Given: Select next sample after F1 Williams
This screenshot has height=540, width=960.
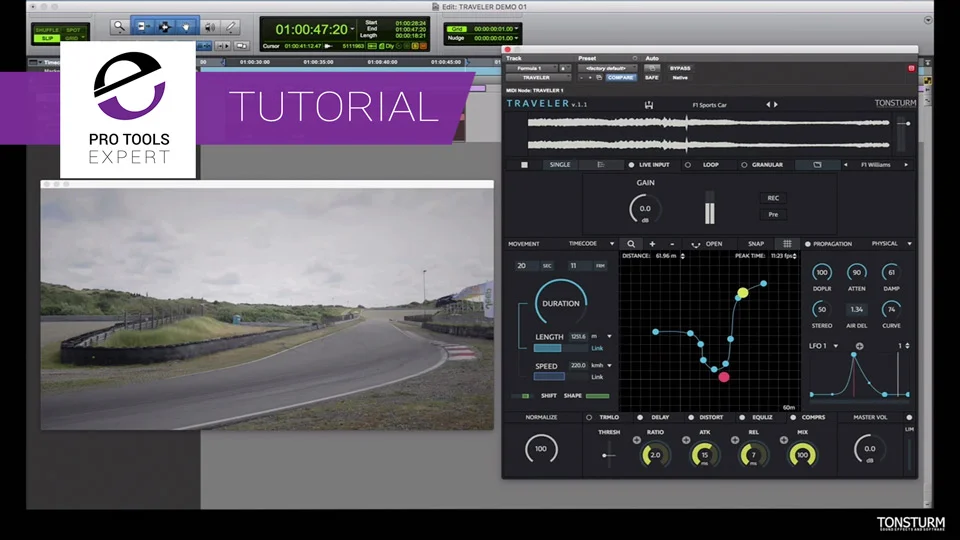Looking at the screenshot, I should 906,165.
